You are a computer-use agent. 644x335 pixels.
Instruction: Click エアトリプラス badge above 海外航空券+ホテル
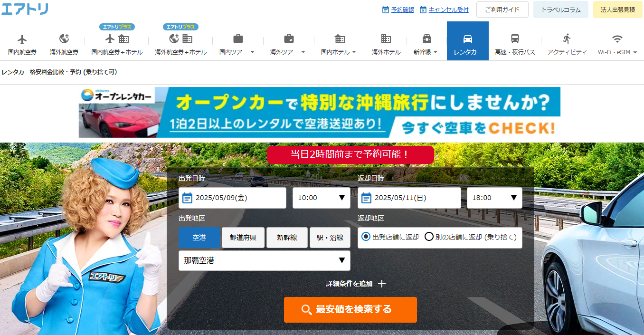coord(180,27)
